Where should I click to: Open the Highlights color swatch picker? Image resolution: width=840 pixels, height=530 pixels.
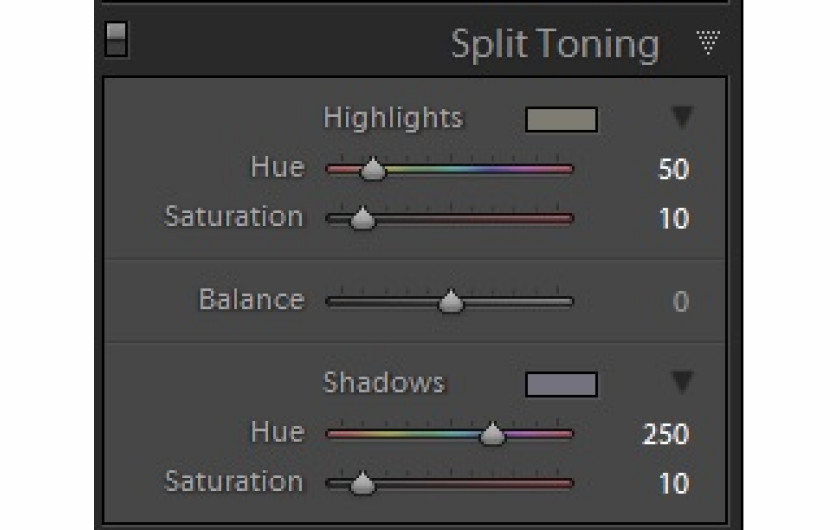pyautogui.click(x=561, y=120)
